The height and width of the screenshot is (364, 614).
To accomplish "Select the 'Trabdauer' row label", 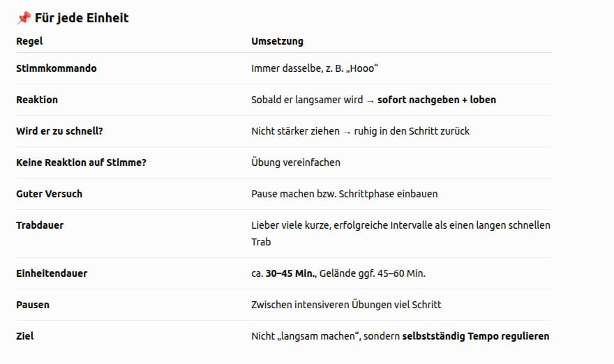I will click(x=40, y=225).
